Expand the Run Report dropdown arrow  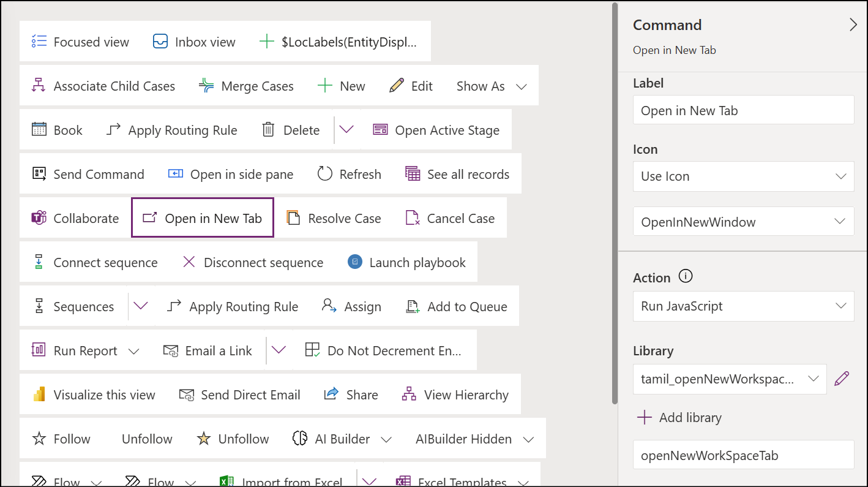(133, 351)
